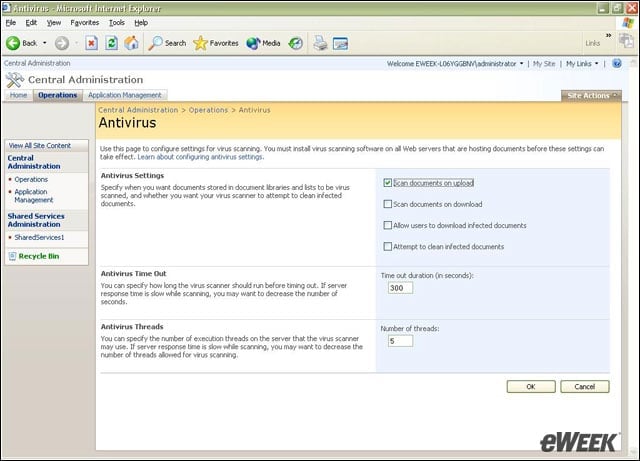Screen dimensions: 640x461
Task: Open Recycle Bin in sidebar
Action: click(x=39, y=256)
